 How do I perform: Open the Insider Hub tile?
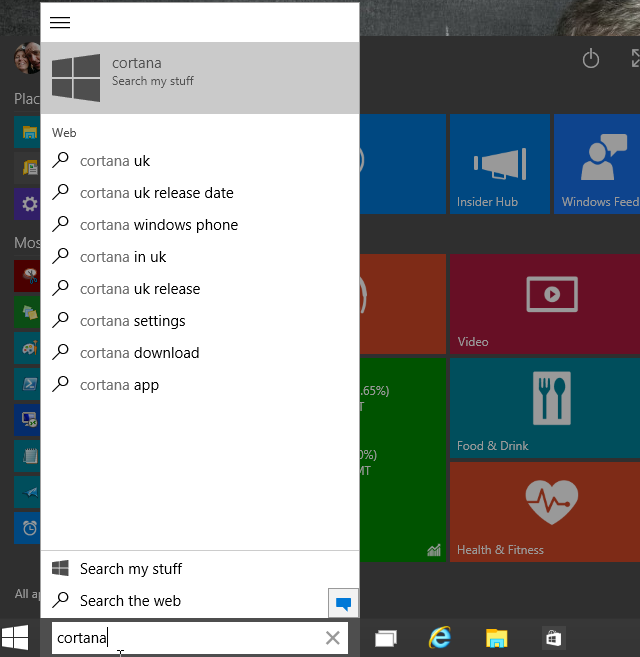pos(500,164)
